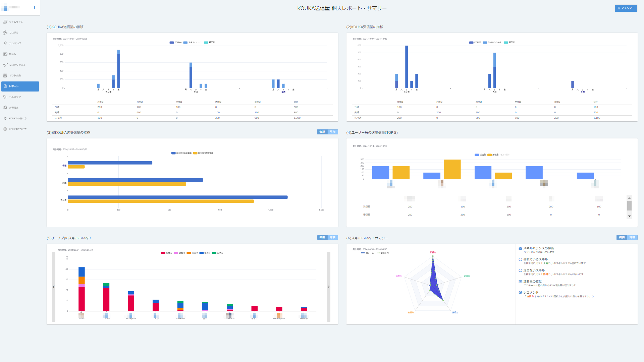Click the blurred profile avatar at top left
Screen dimensions: 644x362
[x=5, y=8]
